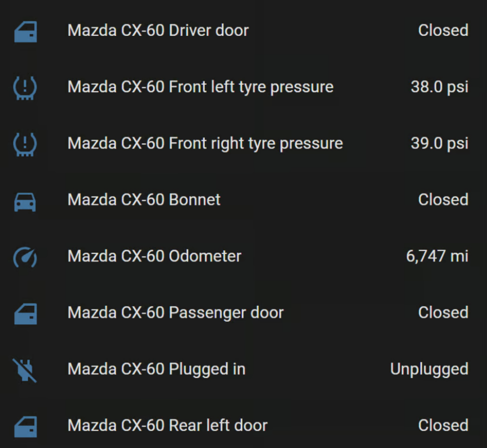This screenshot has height=448, width=487.
Task: Click the 6,747 mi odometer reading
Action: [x=437, y=256]
